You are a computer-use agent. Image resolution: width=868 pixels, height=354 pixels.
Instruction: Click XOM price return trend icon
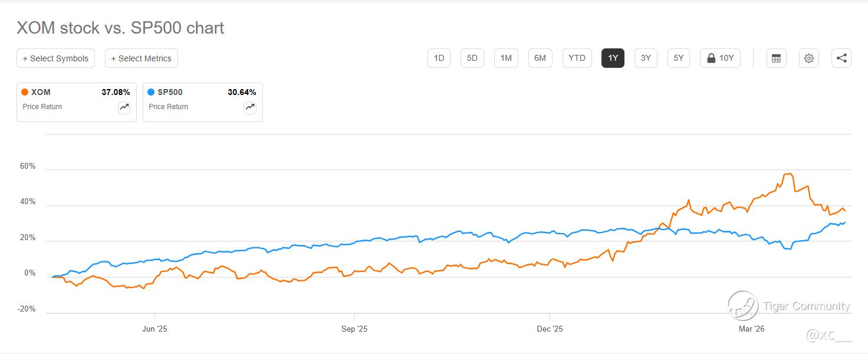(124, 107)
